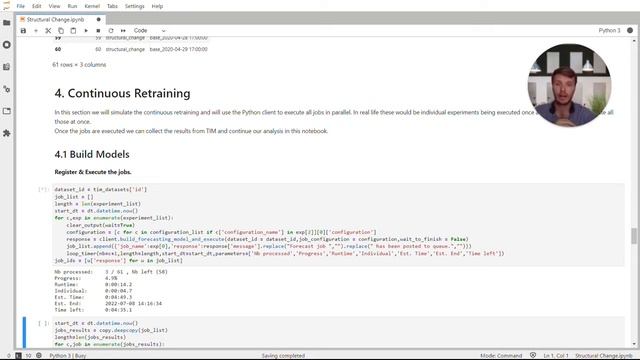Open the Running Terminals and Kernels panel
This screenshot has height=360, width=640.
(x=7, y=45)
